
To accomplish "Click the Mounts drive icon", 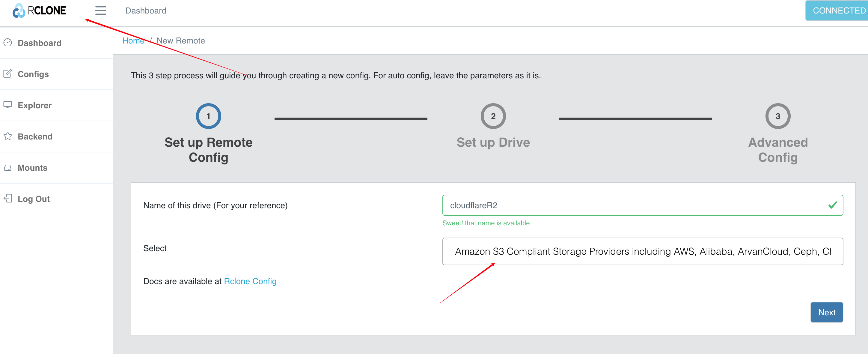I will [x=8, y=168].
